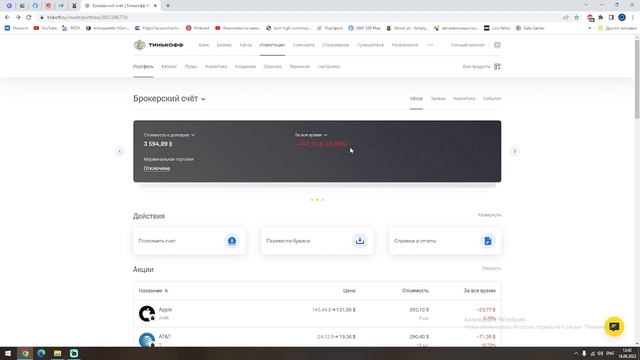
Task: Click the Справки и отчеты document icon
Action: [488, 241]
